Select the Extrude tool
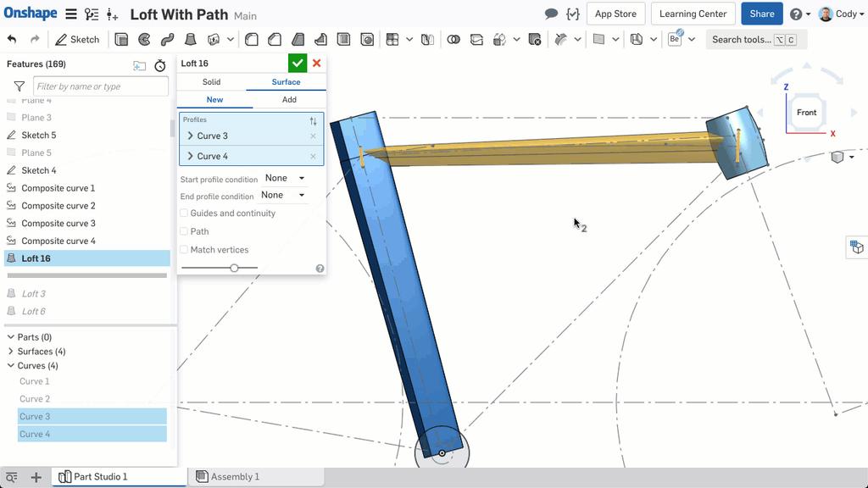Image resolution: width=868 pixels, height=488 pixels. 120,39
